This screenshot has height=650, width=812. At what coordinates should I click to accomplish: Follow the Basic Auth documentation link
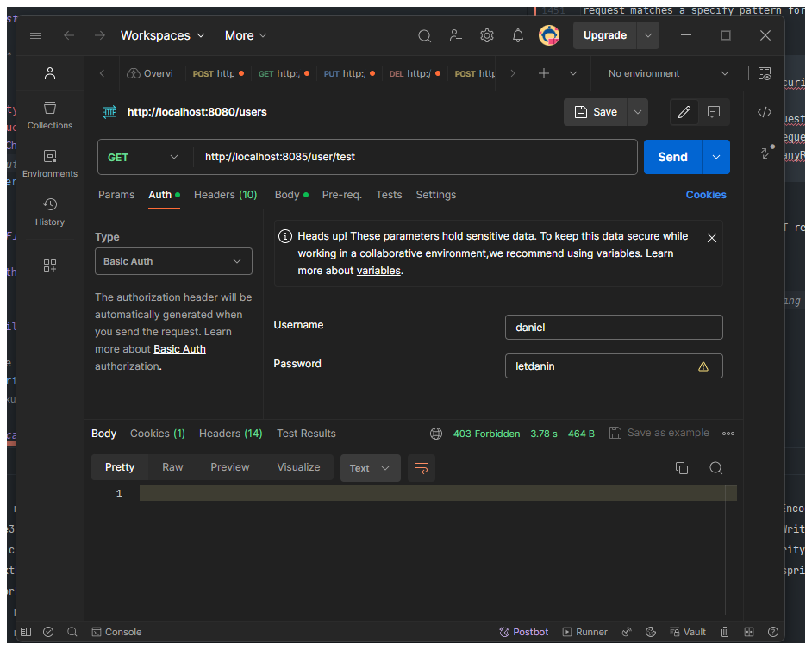[x=179, y=349]
